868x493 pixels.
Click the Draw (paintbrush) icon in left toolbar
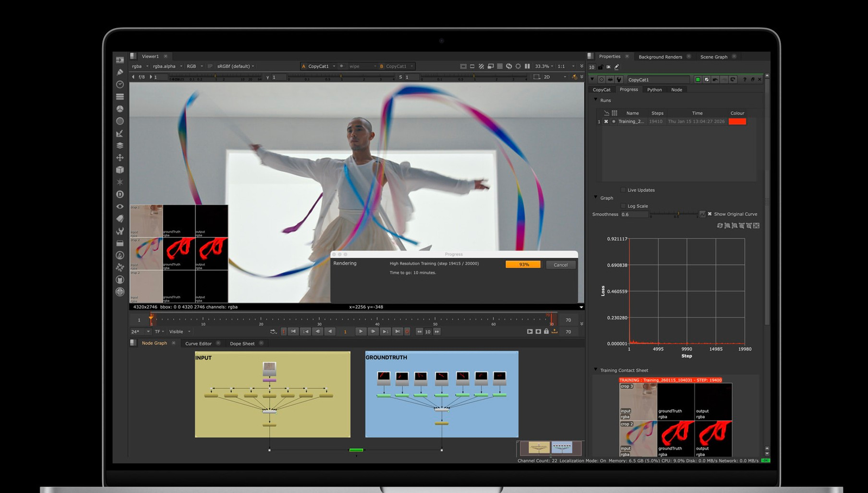tap(120, 72)
